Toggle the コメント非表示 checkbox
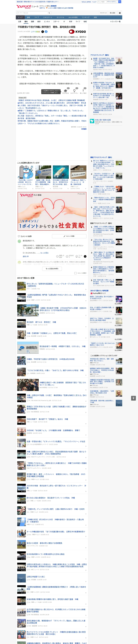 tap(75, 273)
